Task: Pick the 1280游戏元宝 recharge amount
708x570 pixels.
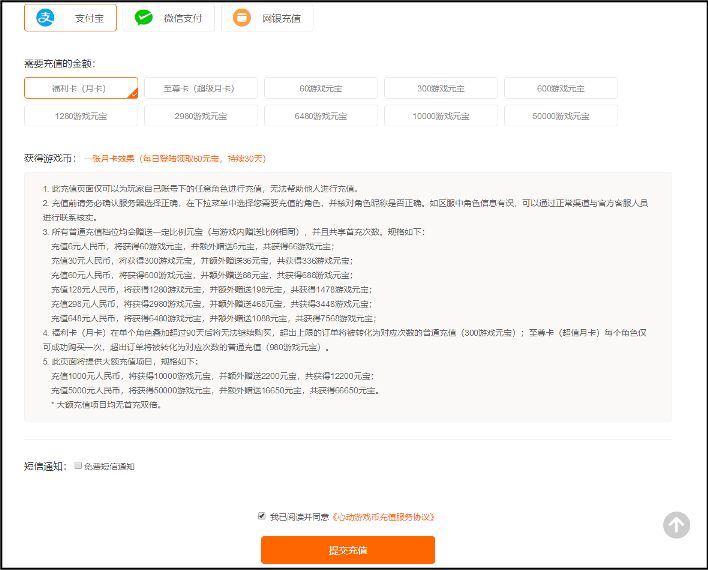Action: click(x=81, y=116)
